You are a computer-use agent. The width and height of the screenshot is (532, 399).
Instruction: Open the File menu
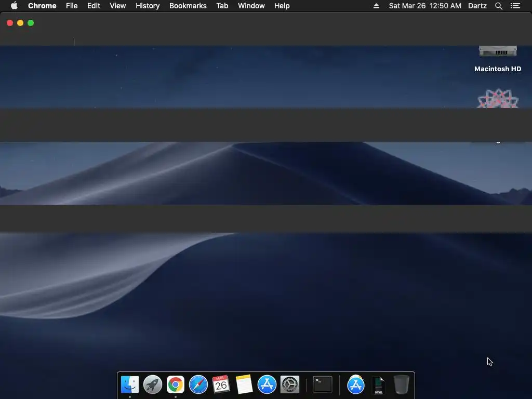pos(72,6)
